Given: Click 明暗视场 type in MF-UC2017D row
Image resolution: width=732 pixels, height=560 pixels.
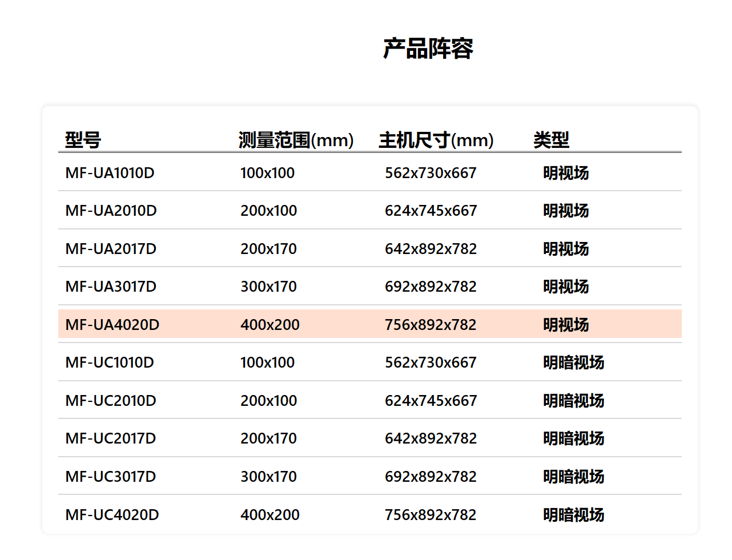Looking at the screenshot, I should [573, 438].
